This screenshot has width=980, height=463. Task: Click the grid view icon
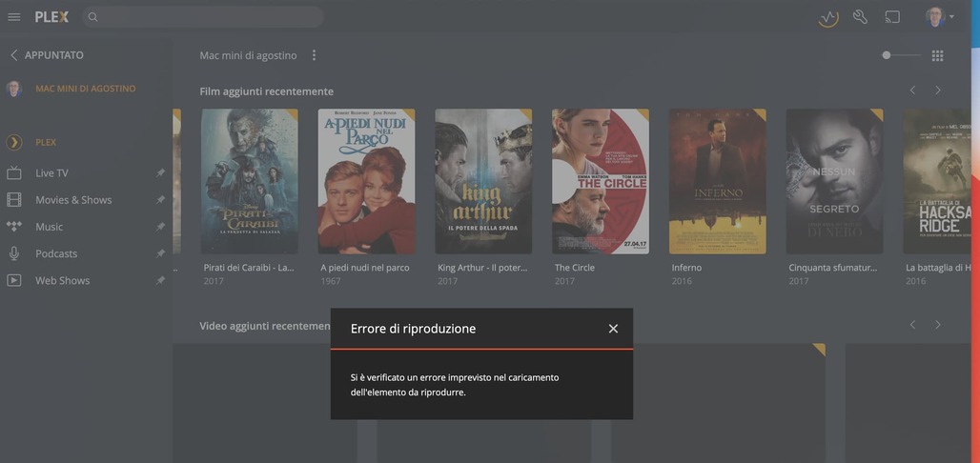tap(937, 55)
